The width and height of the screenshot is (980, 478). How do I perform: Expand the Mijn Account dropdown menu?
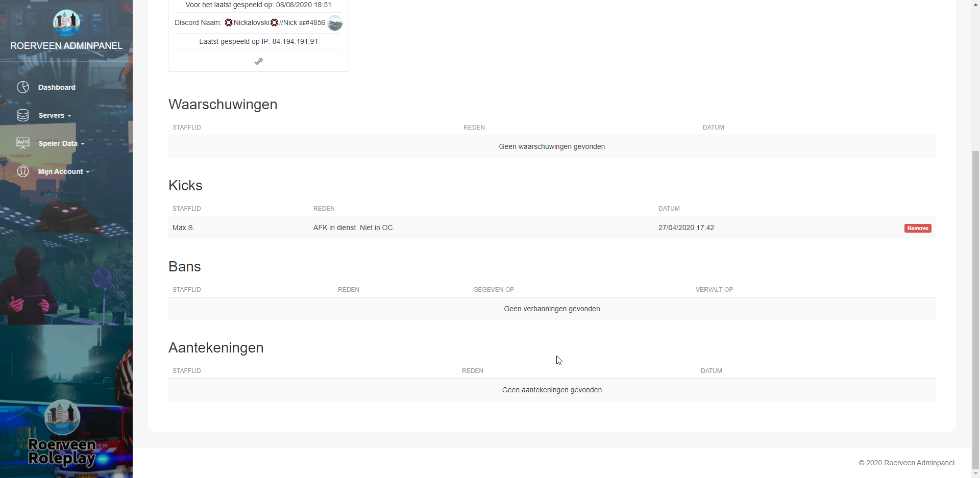pyautogui.click(x=63, y=171)
